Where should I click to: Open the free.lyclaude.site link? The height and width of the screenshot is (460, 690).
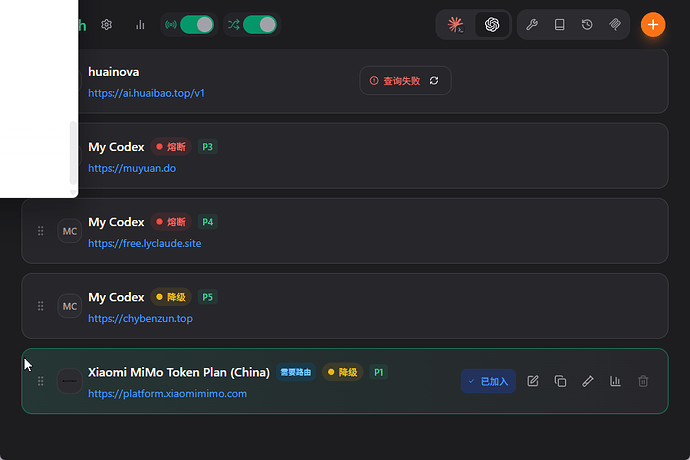pos(145,243)
